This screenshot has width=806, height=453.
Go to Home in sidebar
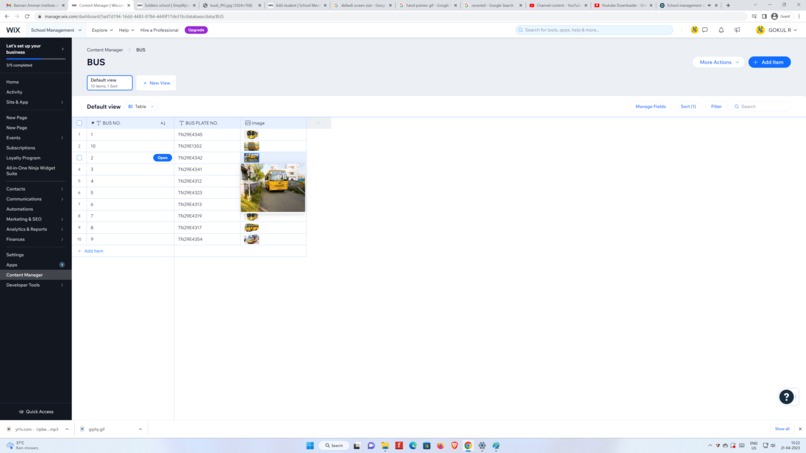pos(12,82)
